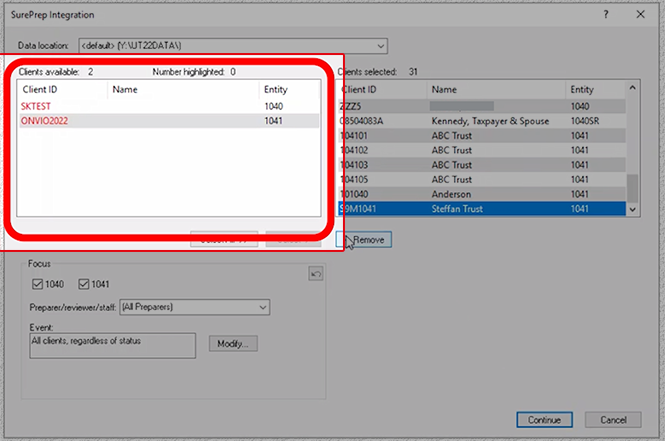665x441 pixels.
Task: Toggle the 1040 focus checkbox
Action: (38, 286)
